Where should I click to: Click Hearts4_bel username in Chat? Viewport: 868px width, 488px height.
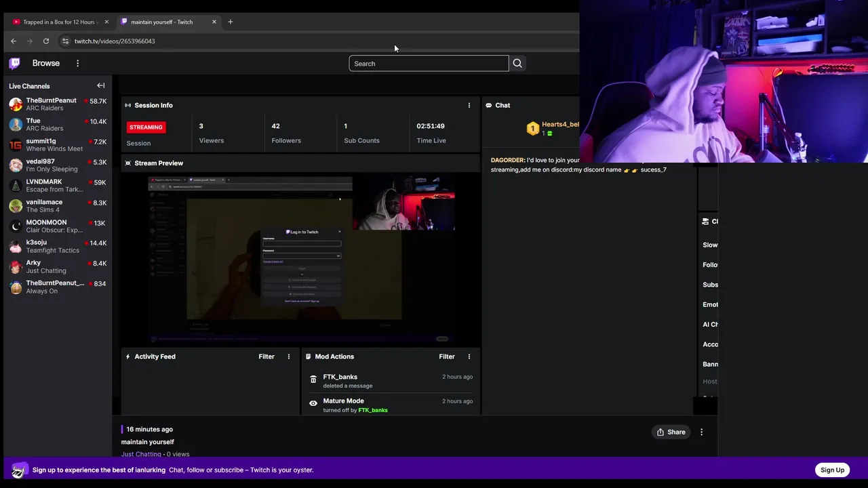(x=560, y=125)
